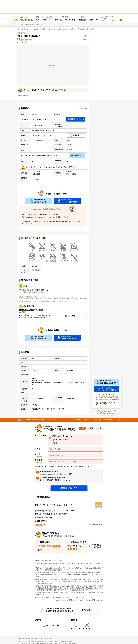Add property to favorites star beside title
The image size is (138, 644).
(86, 36)
